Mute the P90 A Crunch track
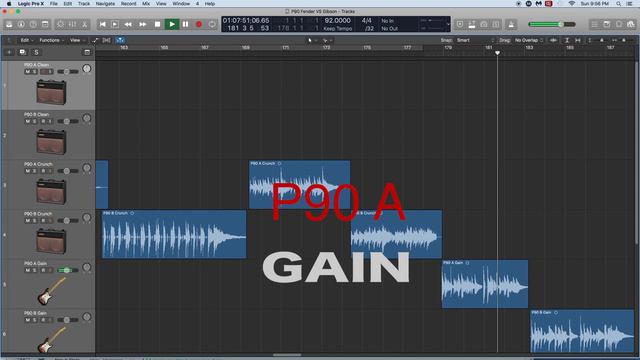The height and width of the screenshot is (360, 640). pos(27,171)
